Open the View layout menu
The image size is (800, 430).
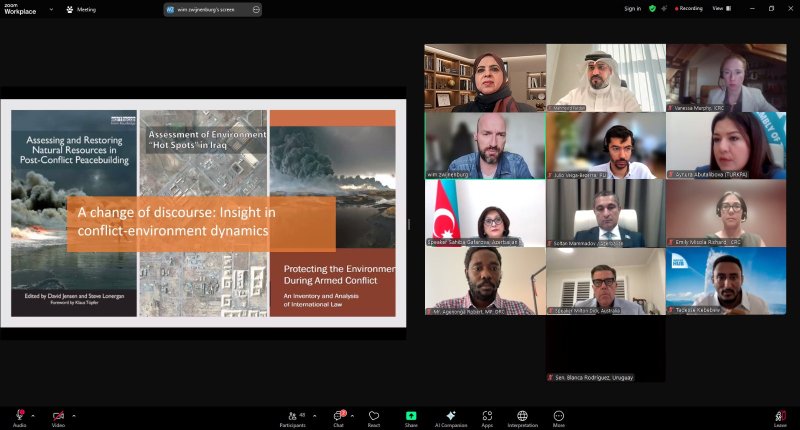point(721,9)
